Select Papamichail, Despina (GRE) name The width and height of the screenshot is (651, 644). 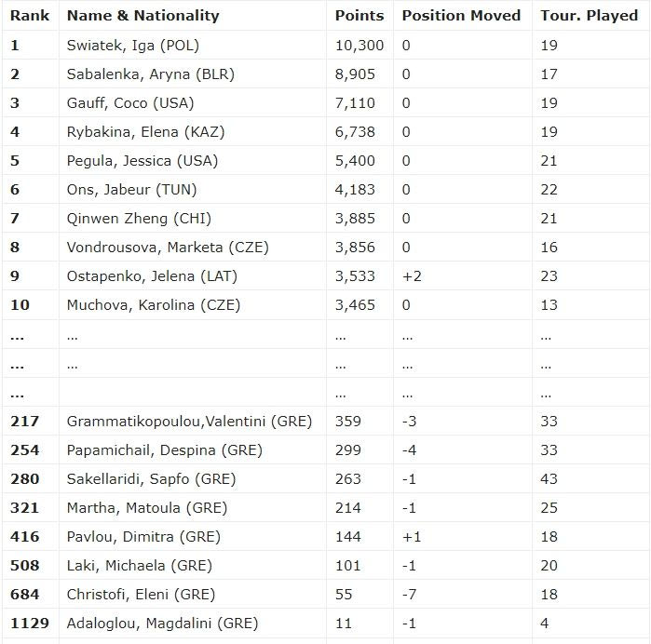(165, 450)
